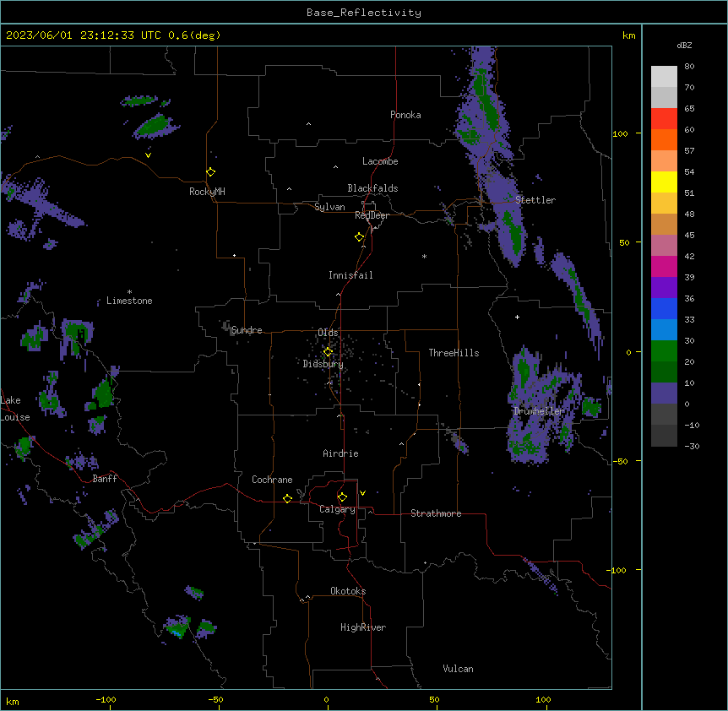The width and height of the screenshot is (728, 711).
Task: Click the green echo cell over Drumheller
Action: [x=524, y=367]
